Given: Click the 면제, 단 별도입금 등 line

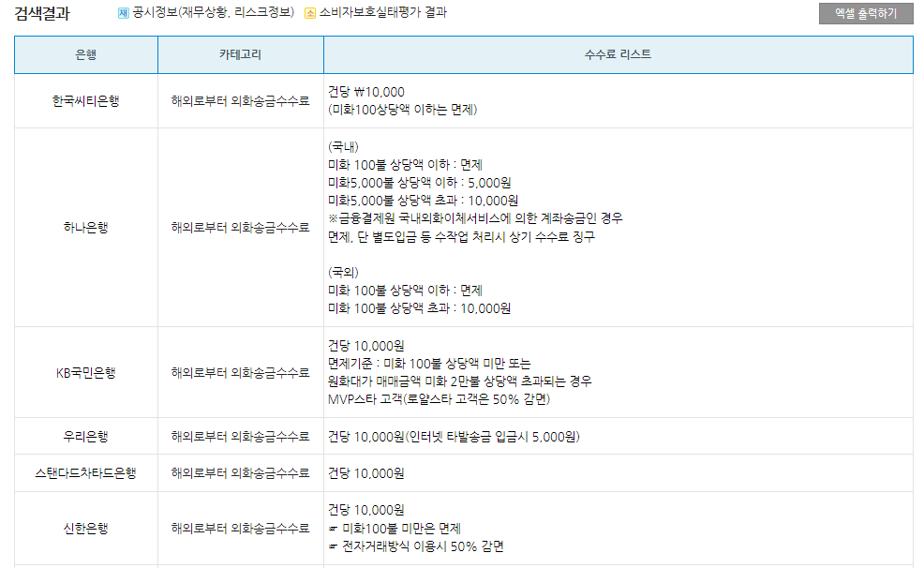Looking at the screenshot, I should click(461, 237).
